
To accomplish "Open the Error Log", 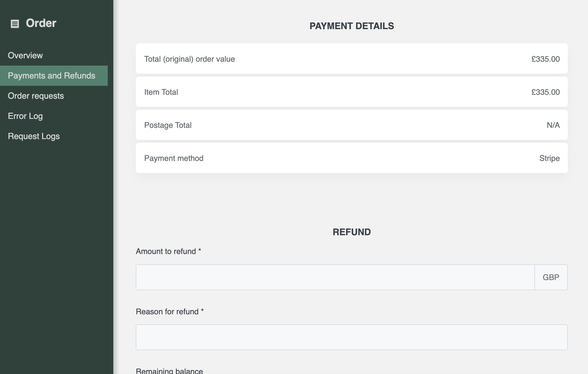I will pyautogui.click(x=25, y=116).
